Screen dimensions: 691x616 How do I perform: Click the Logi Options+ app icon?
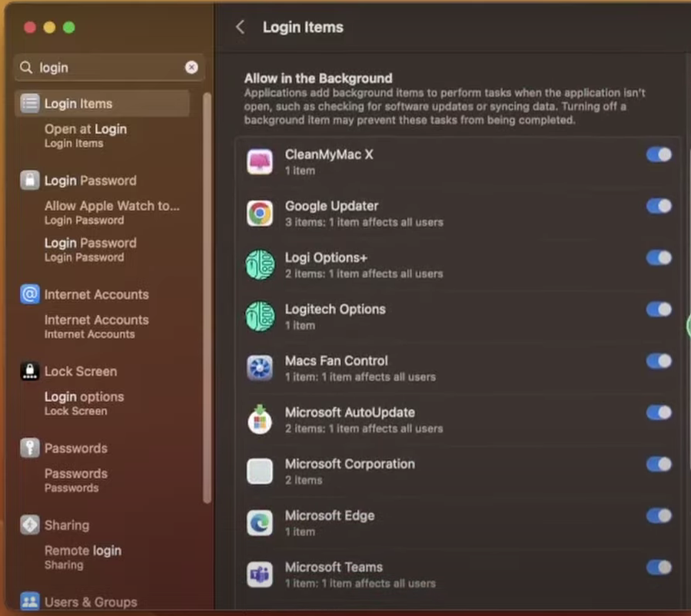[x=260, y=265]
